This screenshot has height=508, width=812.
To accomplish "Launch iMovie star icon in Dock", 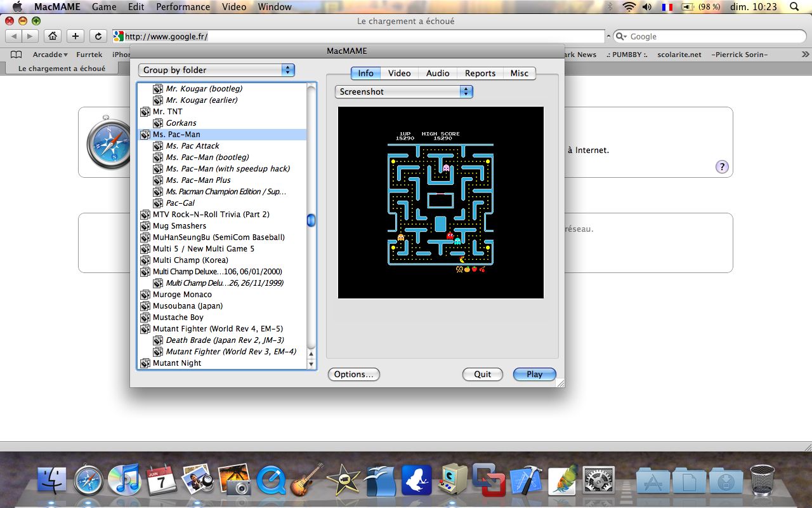I will tap(344, 480).
